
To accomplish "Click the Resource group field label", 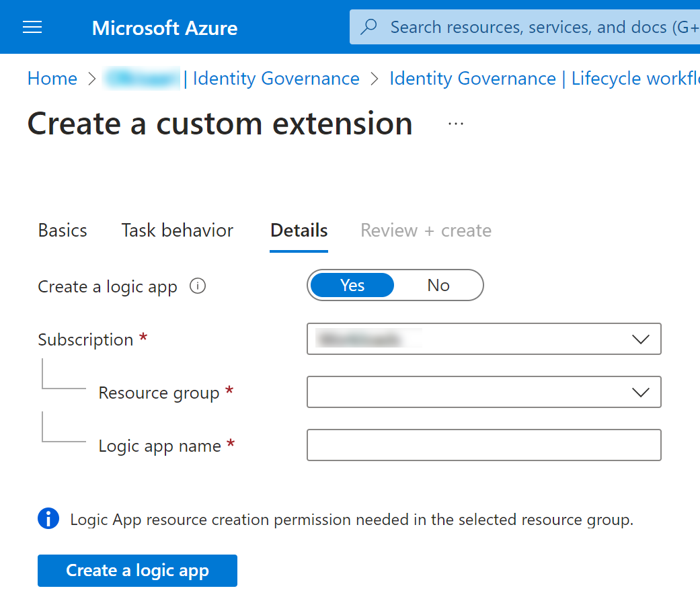I will pyautogui.click(x=159, y=393).
